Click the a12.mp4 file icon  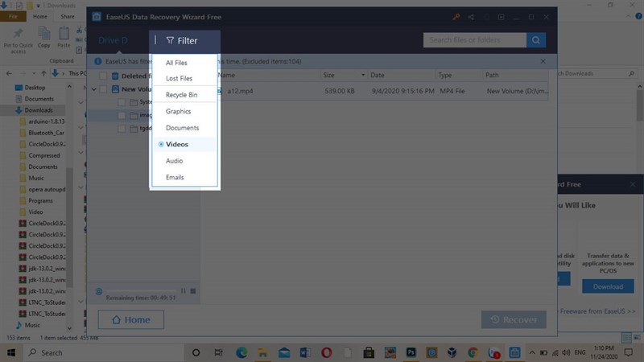(220, 91)
